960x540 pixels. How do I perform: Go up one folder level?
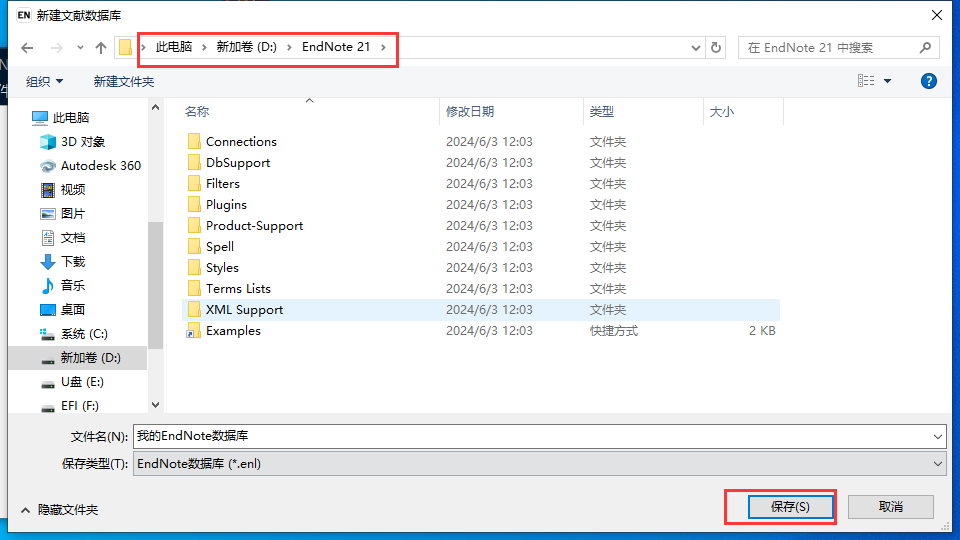point(101,48)
